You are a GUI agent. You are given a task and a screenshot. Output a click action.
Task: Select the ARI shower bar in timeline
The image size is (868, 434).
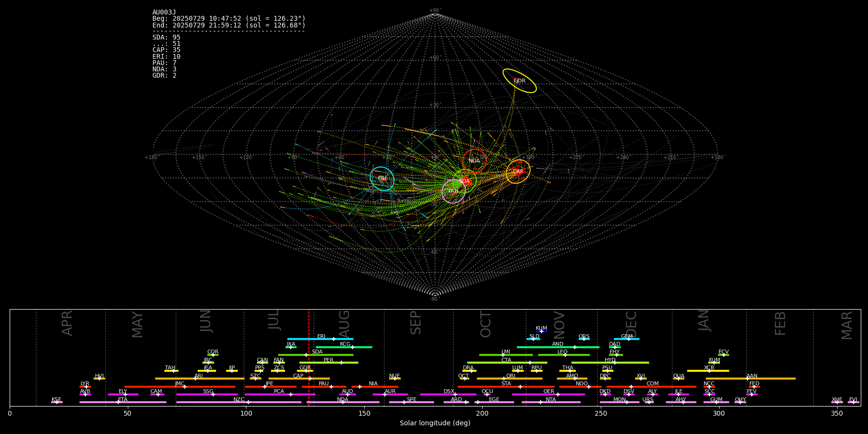200,379
